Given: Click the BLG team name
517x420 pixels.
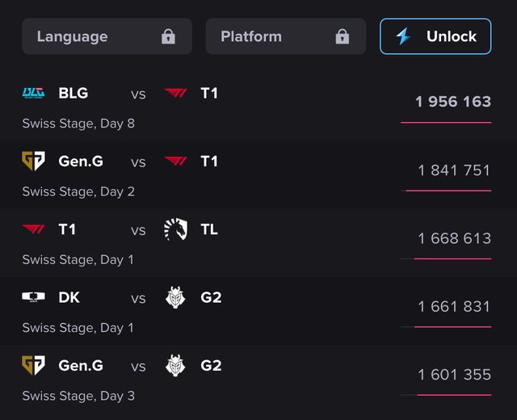Looking at the screenshot, I should pyautogui.click(x=74, y=94).
